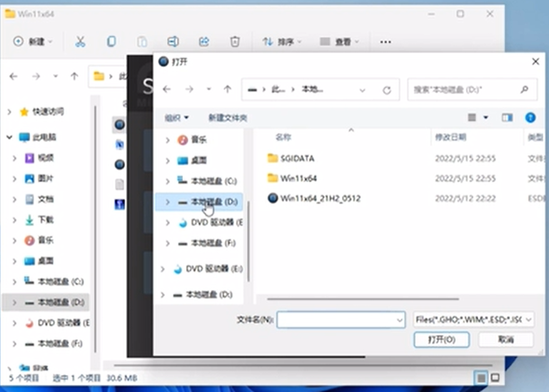Screen dimensions: 549x392
Task: Select 桌面 in dialog navigation tree
Action: tap(198, 161)
